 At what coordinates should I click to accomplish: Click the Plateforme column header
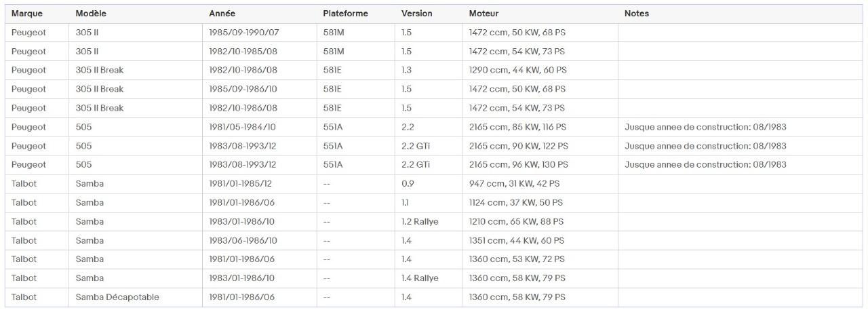[x=346, y=14]
